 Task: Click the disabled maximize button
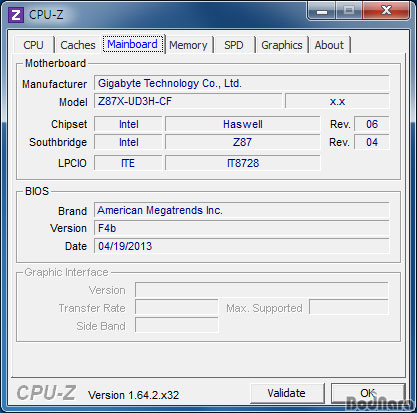click(x=349, y=11)
